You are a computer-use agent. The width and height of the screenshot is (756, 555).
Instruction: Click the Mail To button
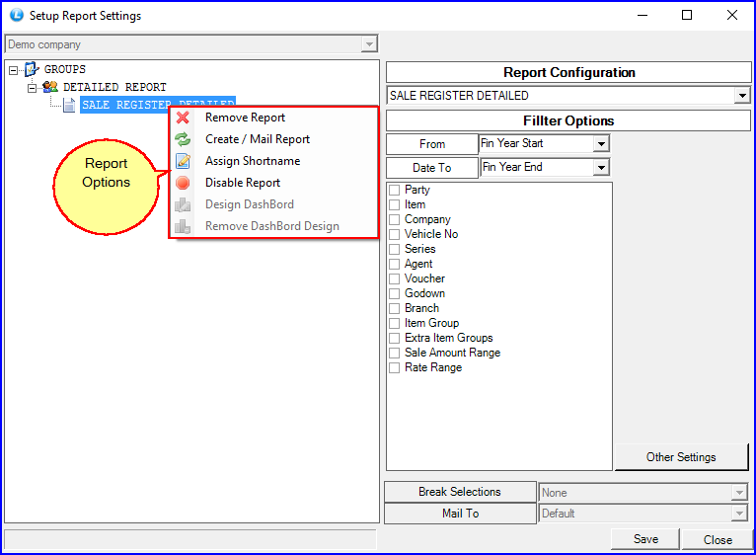coord(460,514)
